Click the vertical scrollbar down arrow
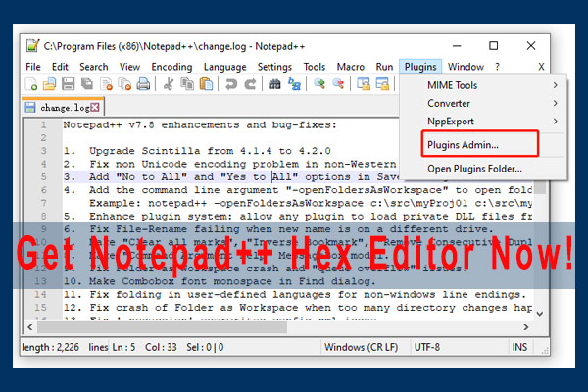The height and width of the screenshot is (392, 588). pyautogui.click(x=540, y=314)
